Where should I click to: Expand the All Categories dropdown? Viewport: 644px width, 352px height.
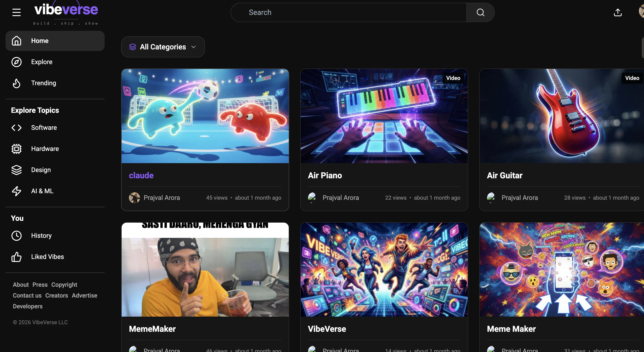pyautogui.click(x=163, y=47)
